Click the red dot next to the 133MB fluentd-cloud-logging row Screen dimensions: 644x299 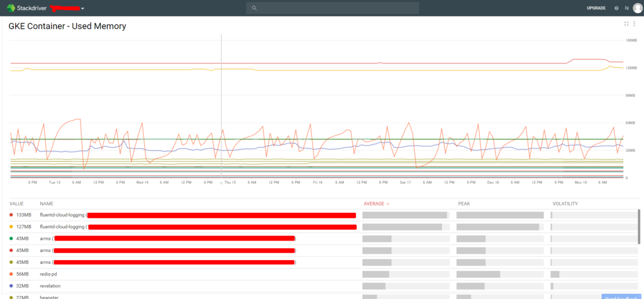tap(11, 215)
